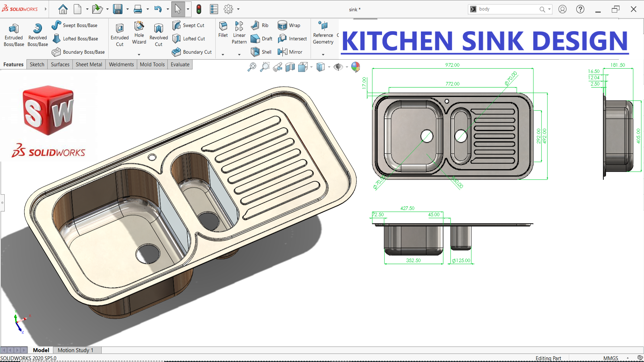The height and width of the screenshot is (362, 644).
Task: Expand the Options gear dropdown arrow
Action: click(238, 9)
